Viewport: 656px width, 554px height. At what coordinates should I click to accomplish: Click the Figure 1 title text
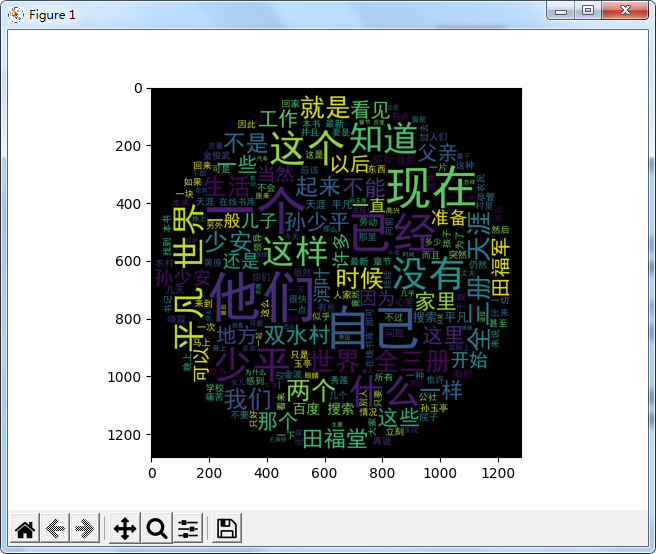pos(52,15)
